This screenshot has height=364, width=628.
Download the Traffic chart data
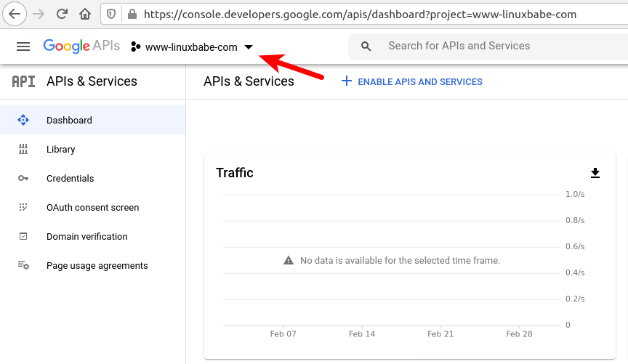pyautogui.click(x=595, y=173)
